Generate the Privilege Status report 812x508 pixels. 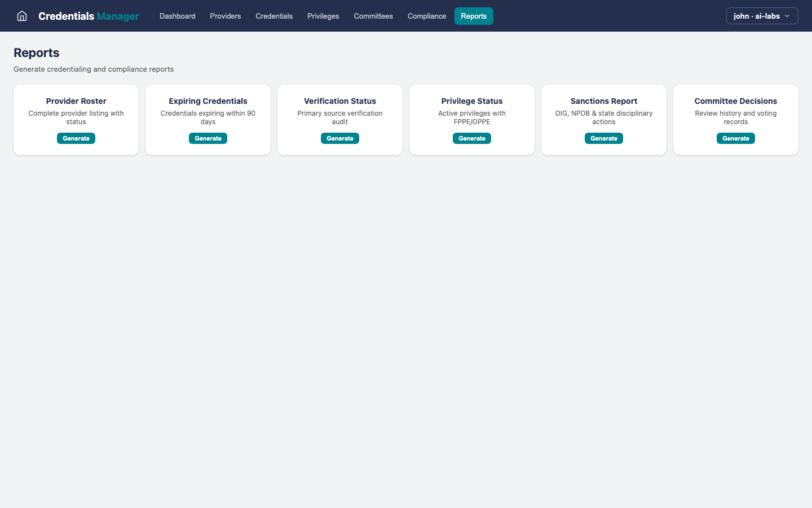(471, 138)
